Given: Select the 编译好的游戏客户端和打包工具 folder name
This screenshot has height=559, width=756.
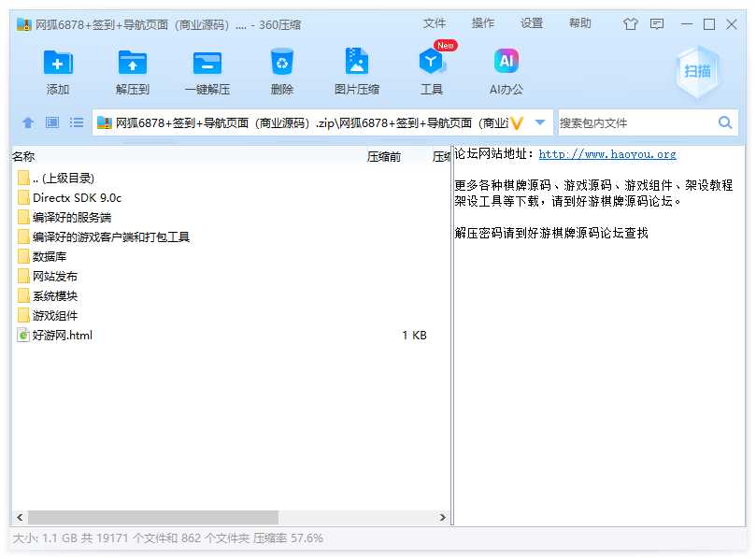Looking at the screenshot, I should pyautogui.click(x=111, y=237).
